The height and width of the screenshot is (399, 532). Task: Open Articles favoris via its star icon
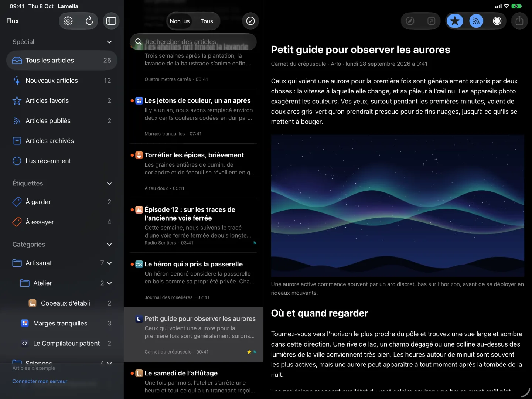click(17, 100)
